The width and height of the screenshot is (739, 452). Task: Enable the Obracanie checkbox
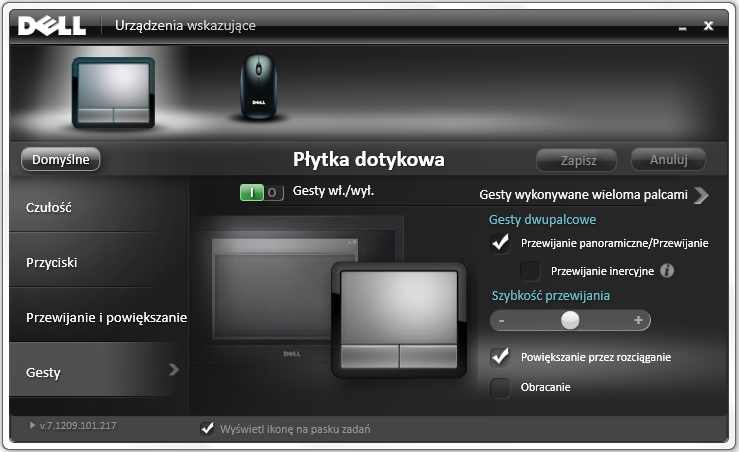tap(500, 388)
